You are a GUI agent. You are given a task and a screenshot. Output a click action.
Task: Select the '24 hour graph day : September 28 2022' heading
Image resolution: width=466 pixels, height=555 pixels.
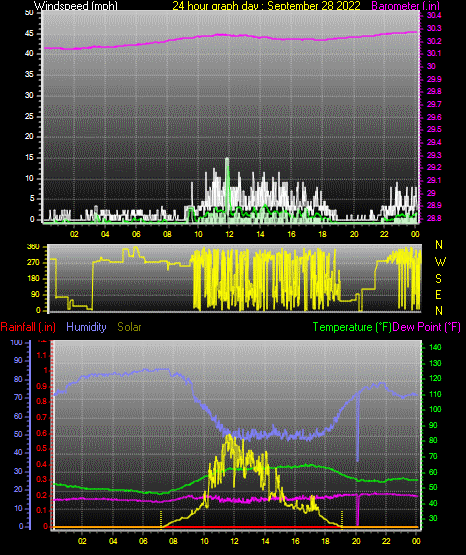(x=266, y=6)
